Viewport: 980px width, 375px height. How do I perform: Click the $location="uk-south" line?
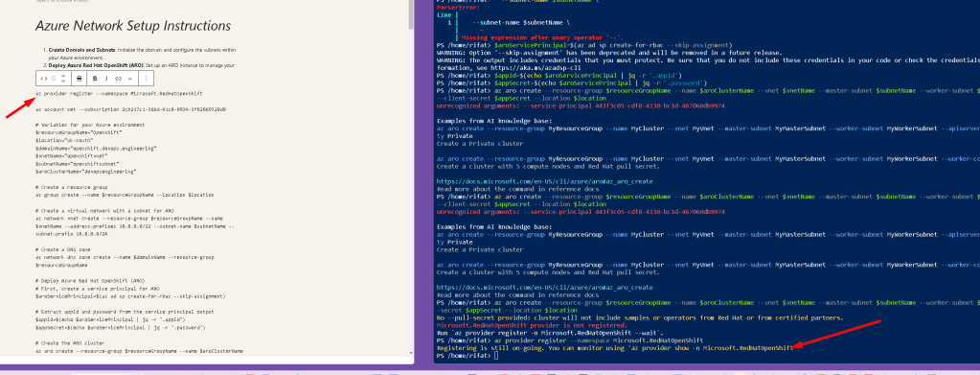tap(64, 140)
